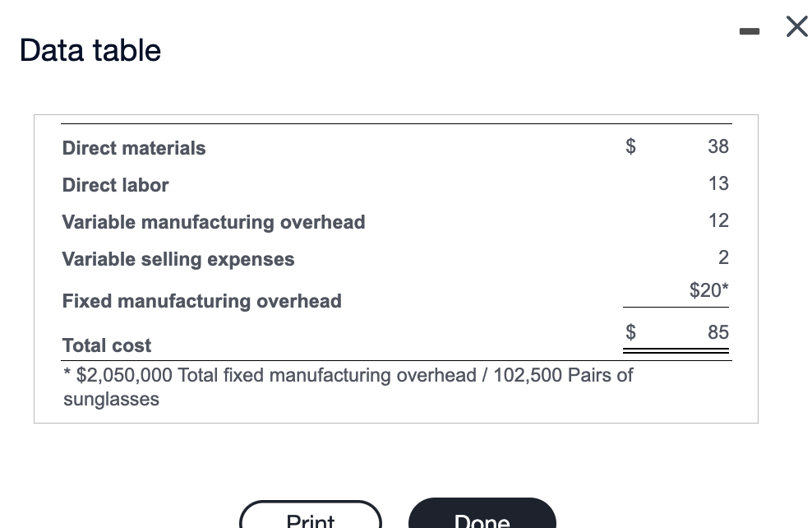Click the value 12 in the table
The height and width of the screenshot is (528, 812).
[717, 220]
